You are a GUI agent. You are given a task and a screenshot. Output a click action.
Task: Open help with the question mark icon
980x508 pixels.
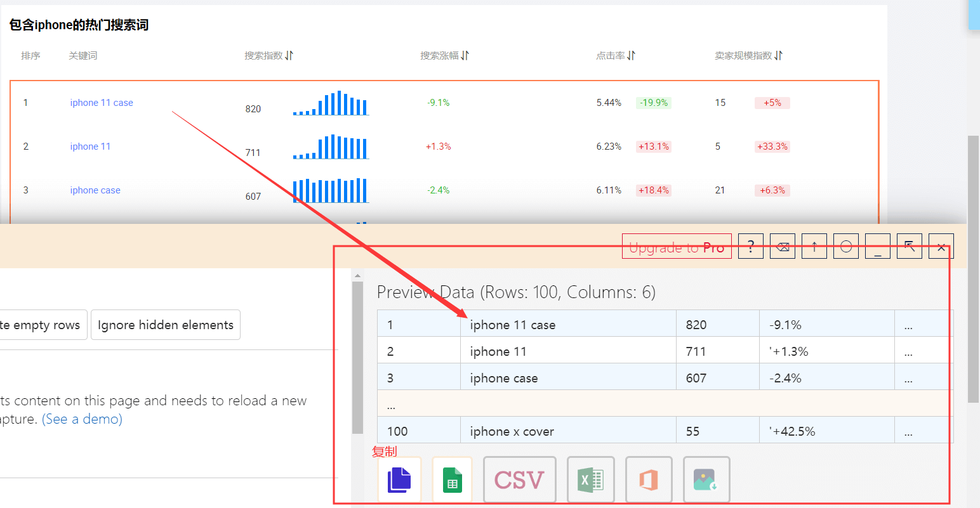(750, 246)
